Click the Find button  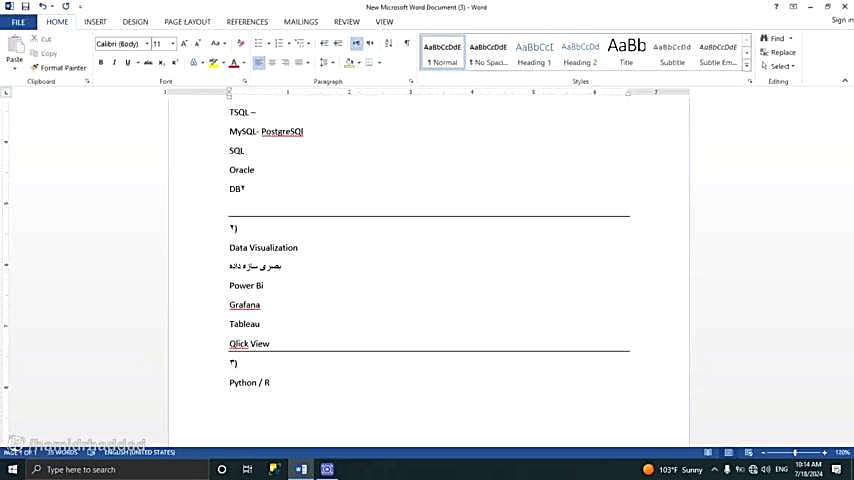[772, 38]
